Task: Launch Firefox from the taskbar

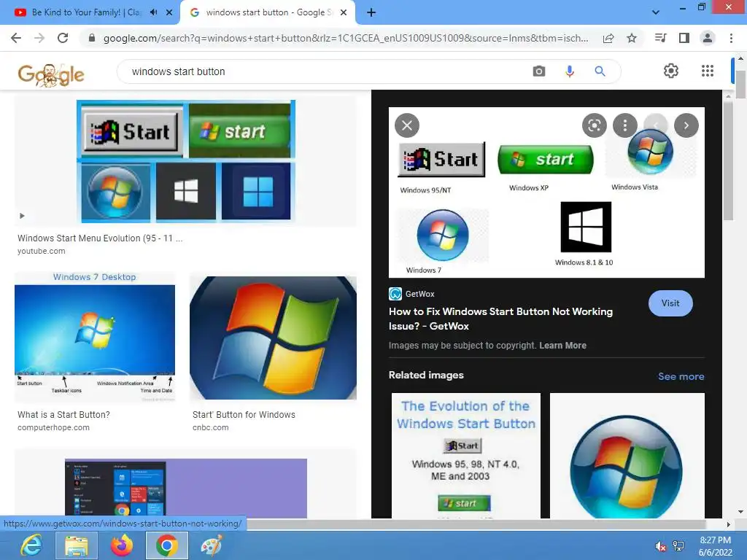Action: tap(122, 545)
